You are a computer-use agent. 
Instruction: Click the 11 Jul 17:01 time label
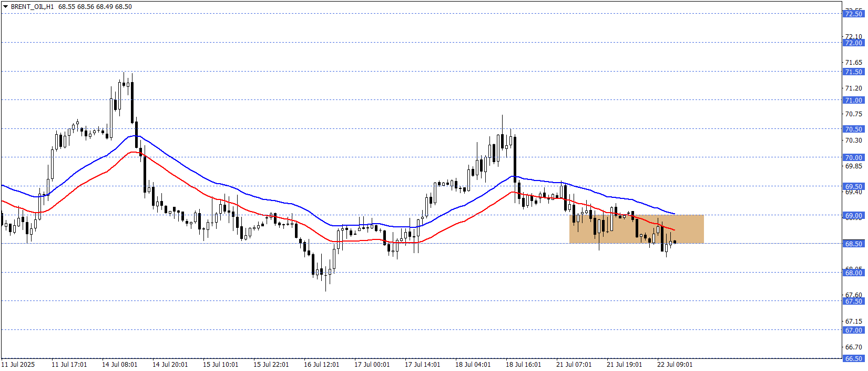click(x=69, y=365)
